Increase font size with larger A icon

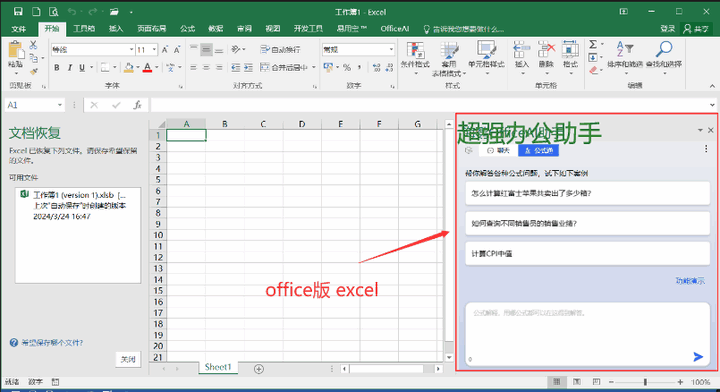click(x=165, y=50)
